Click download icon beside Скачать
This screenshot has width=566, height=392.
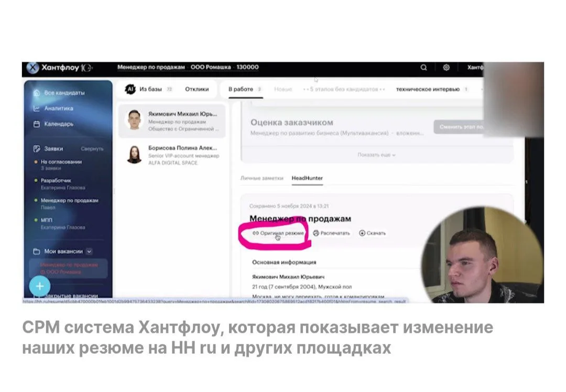(362, 233)
